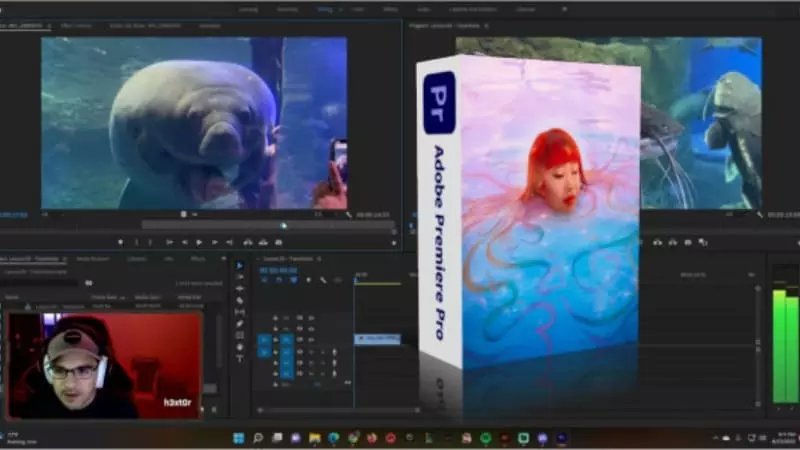This screenshot has height=450, width=800.
Task: Open the Source monitor button editor
Action: click(393, 243)
